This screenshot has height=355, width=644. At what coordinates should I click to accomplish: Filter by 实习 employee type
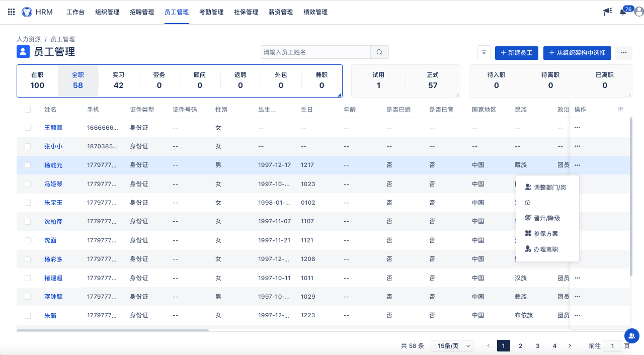pyautogui.click(x=119, y=80)
